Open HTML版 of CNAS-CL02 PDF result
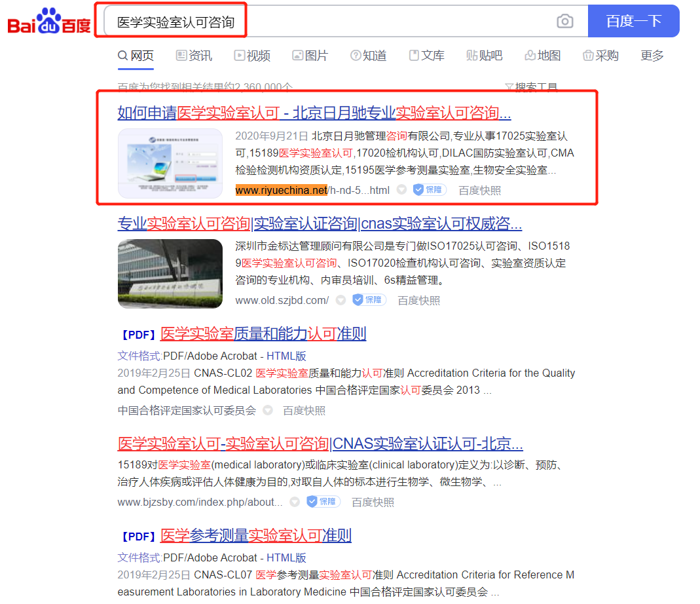This screenshot has height=604, width=700. (286, 356)
